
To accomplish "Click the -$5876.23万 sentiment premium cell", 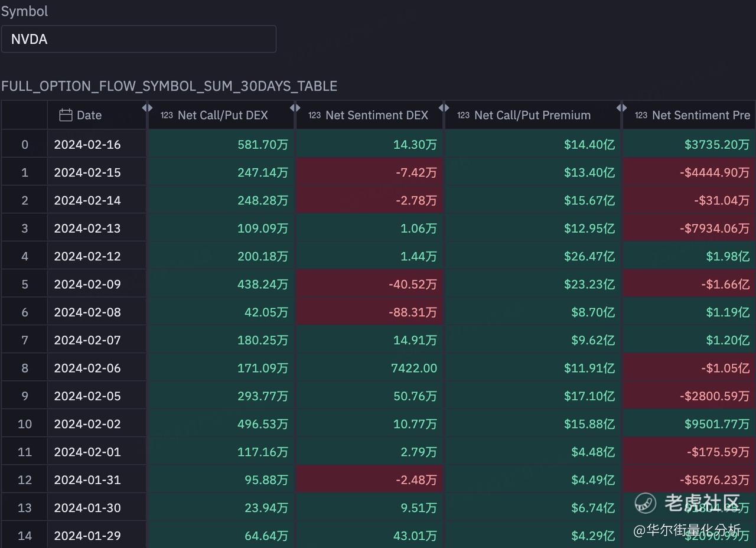I will click(689, 480).
